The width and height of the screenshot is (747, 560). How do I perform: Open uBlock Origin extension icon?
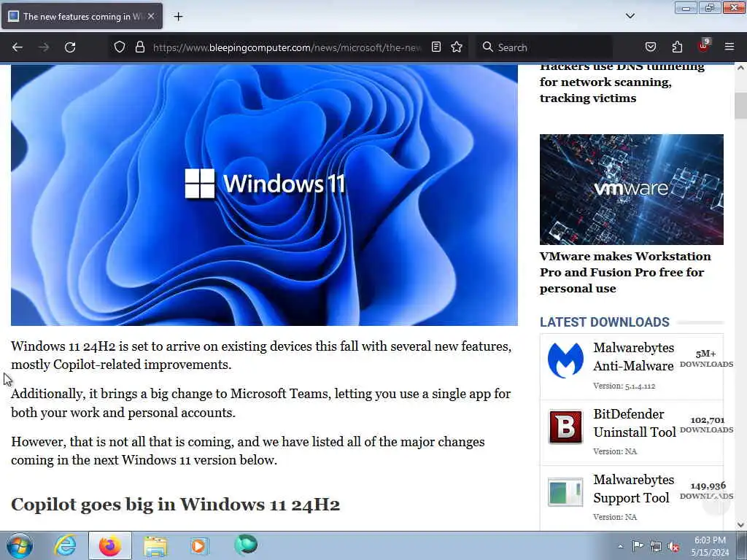[703, 46]
